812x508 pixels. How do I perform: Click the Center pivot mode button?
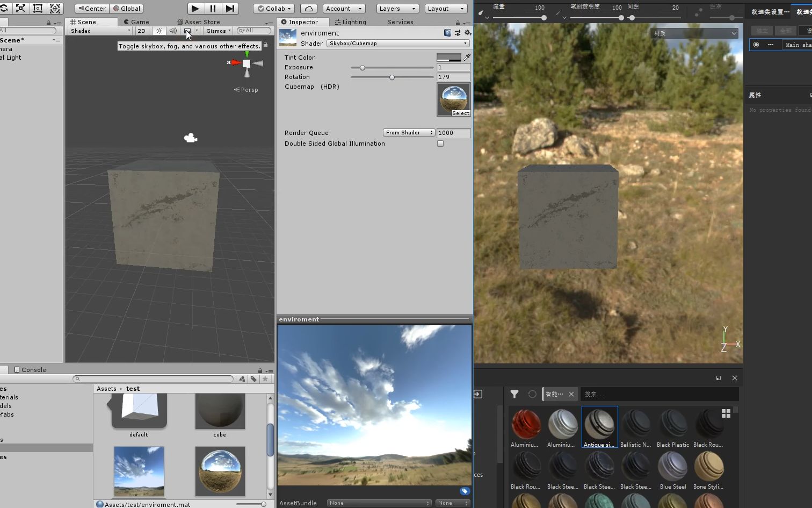(x=92, y=9)
